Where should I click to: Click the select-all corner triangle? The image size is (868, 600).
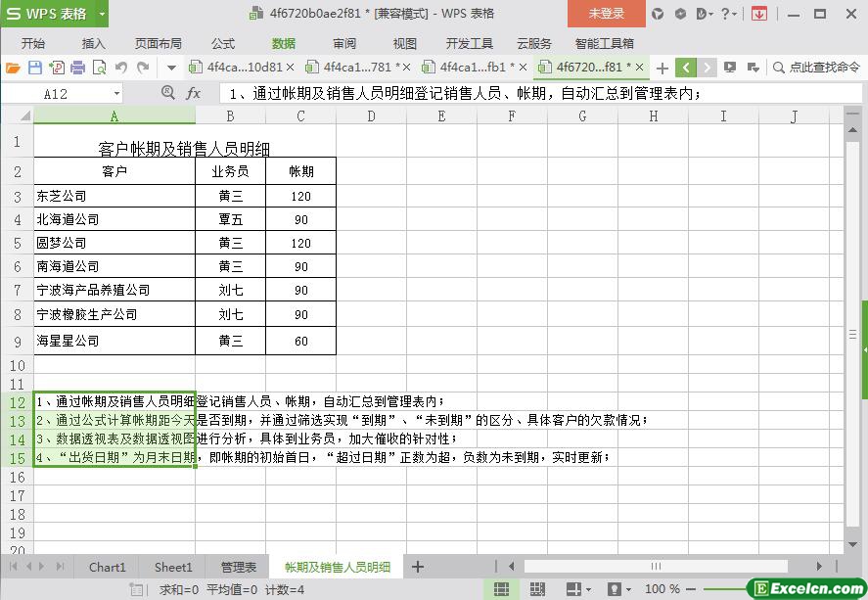point(24,116)
